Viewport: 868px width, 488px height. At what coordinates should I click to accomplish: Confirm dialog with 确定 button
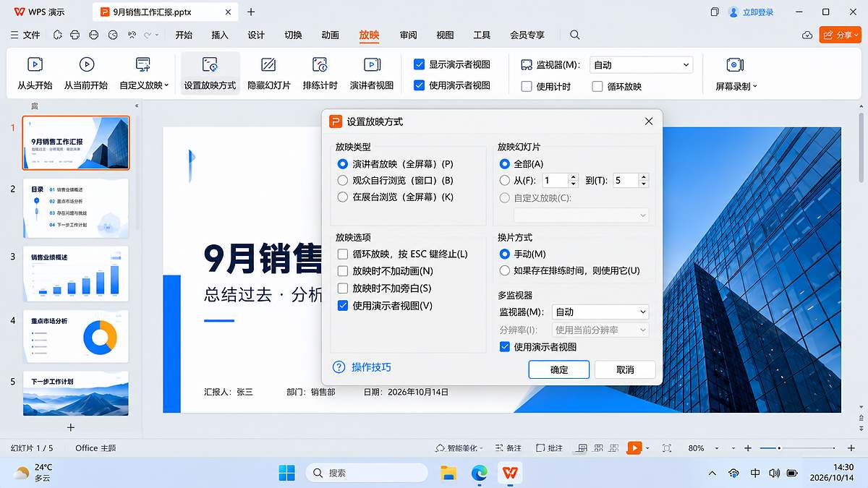[x=559, y=369]
